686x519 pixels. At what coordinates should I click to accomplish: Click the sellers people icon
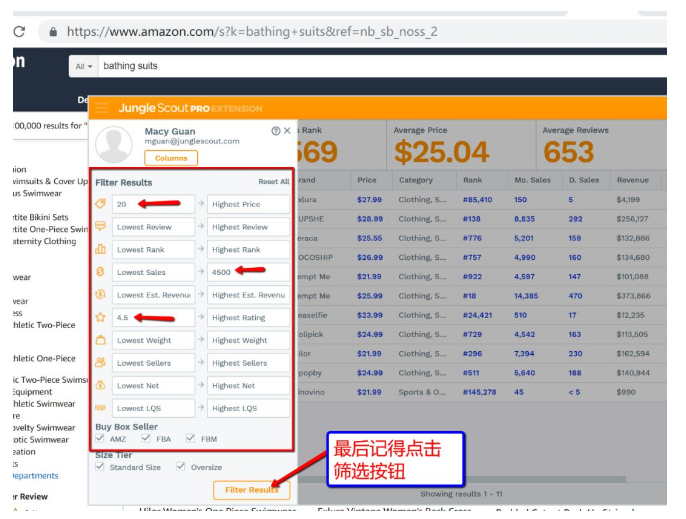click(x=100, y=363)
